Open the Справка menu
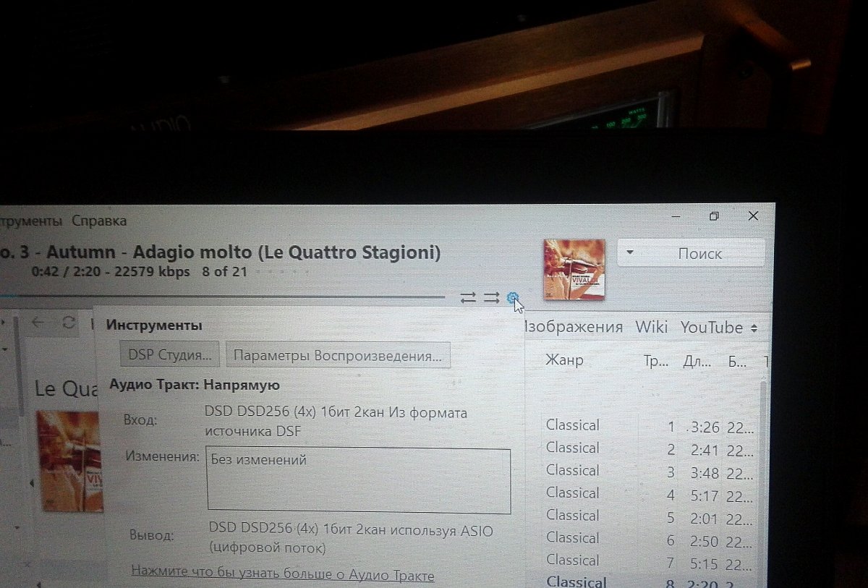868x588 pixels. [99, 220]
